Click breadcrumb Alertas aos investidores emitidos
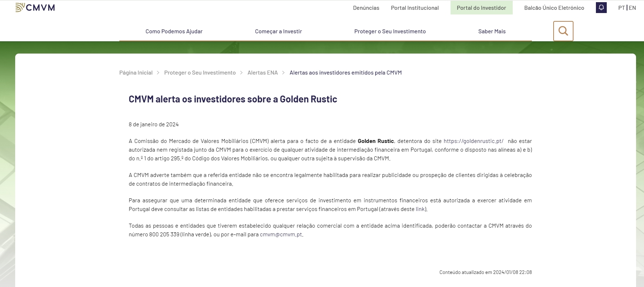Screen dimensions: 644x287 [345, 73]
